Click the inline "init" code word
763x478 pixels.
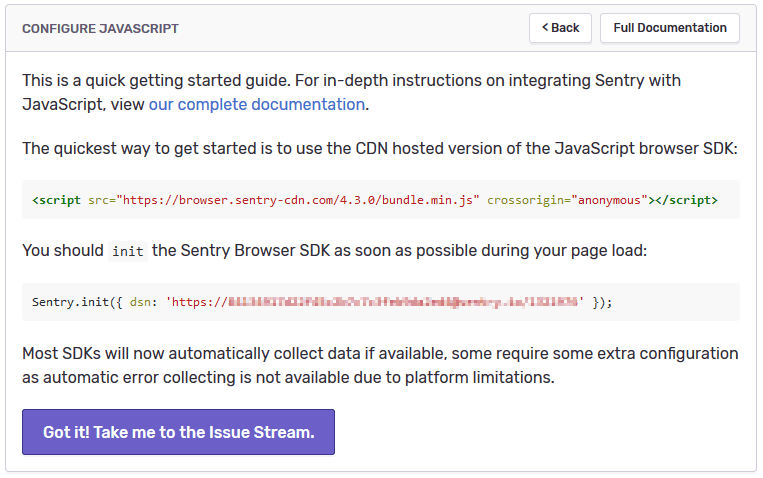click(128, 251)
